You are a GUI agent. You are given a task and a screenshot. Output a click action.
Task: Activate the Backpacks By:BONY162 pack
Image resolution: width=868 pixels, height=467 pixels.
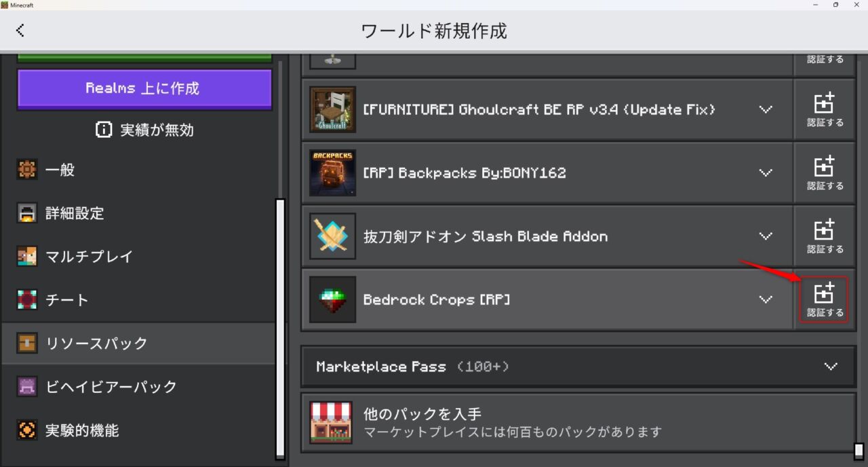[x=825, y=172]
